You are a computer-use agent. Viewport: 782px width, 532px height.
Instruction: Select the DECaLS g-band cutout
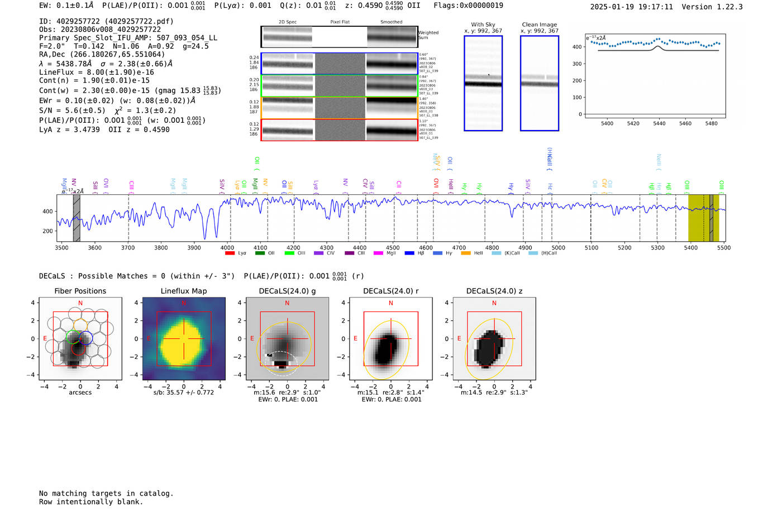287,339
